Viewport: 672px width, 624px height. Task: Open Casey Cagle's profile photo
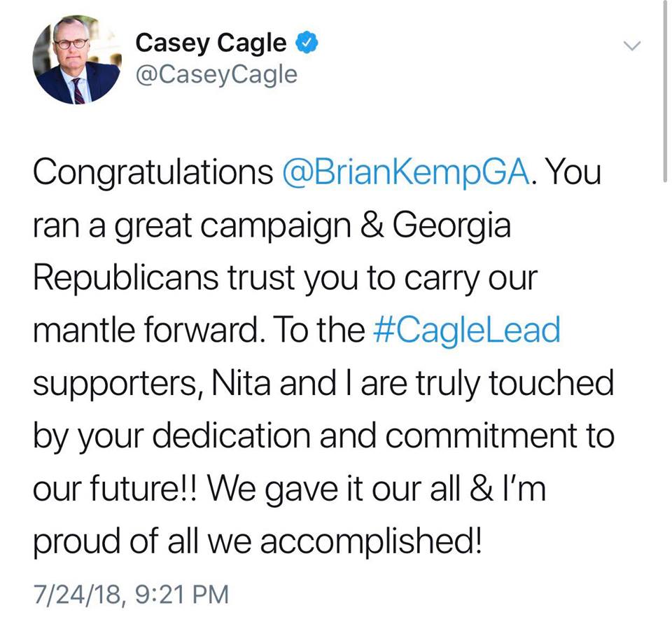(77, 60)
